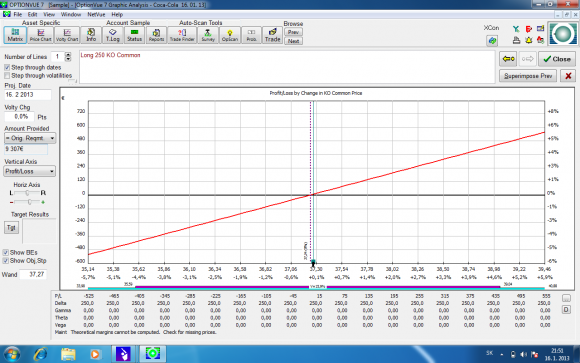Open Internet Explorer from taskbar

coord(40,354)
